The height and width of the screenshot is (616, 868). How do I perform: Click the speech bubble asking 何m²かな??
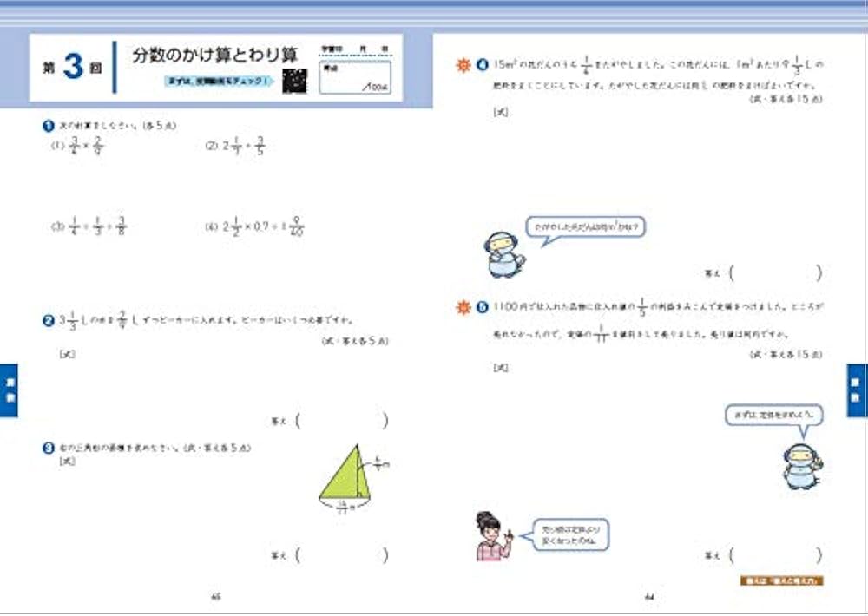tap(585, 227)
